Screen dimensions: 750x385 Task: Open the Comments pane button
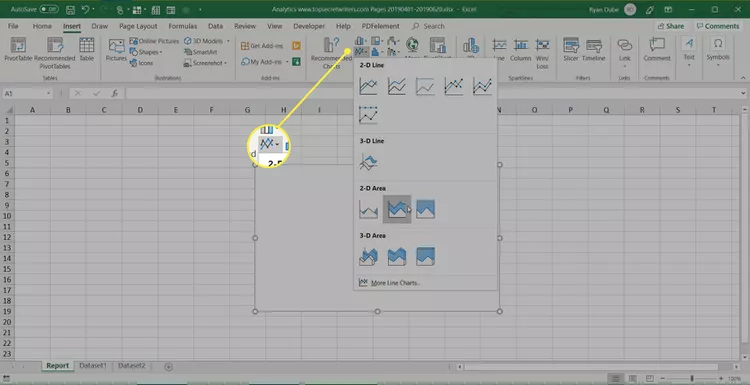pos(718,26)
